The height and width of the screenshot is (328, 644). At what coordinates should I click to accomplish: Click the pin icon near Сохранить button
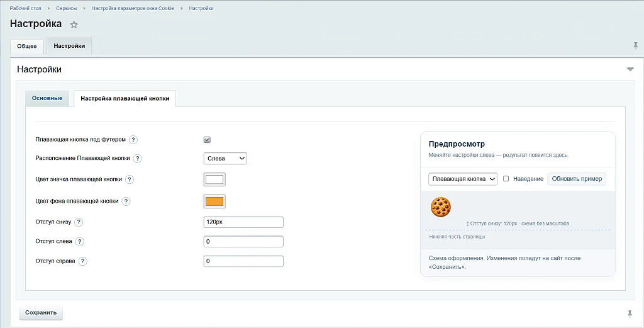coord(630,314)
